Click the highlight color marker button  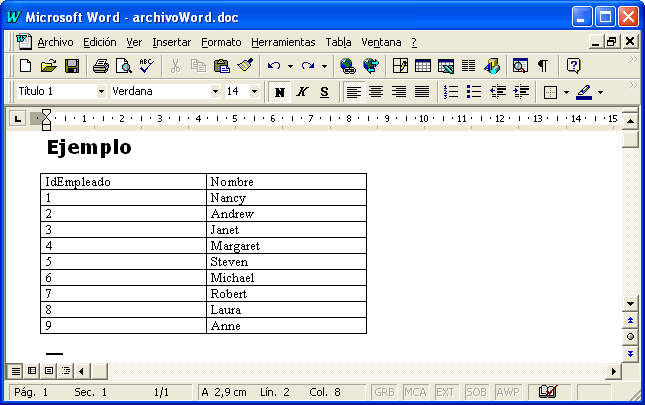pos(585,92)
